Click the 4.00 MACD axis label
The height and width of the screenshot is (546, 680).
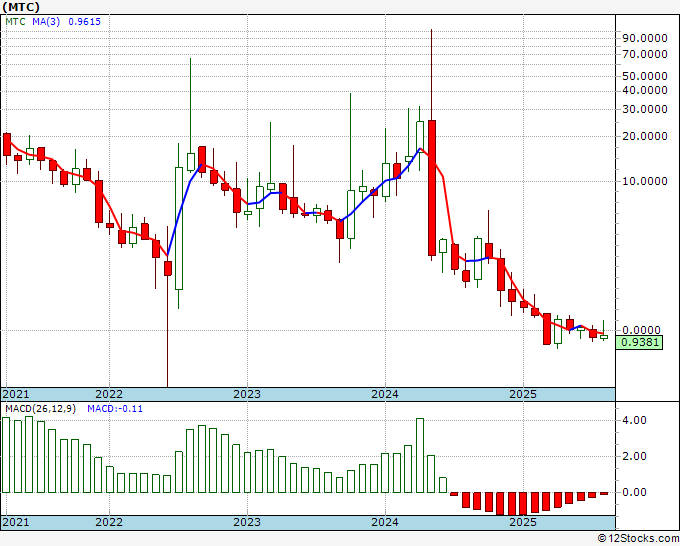[x=634, y=420]
